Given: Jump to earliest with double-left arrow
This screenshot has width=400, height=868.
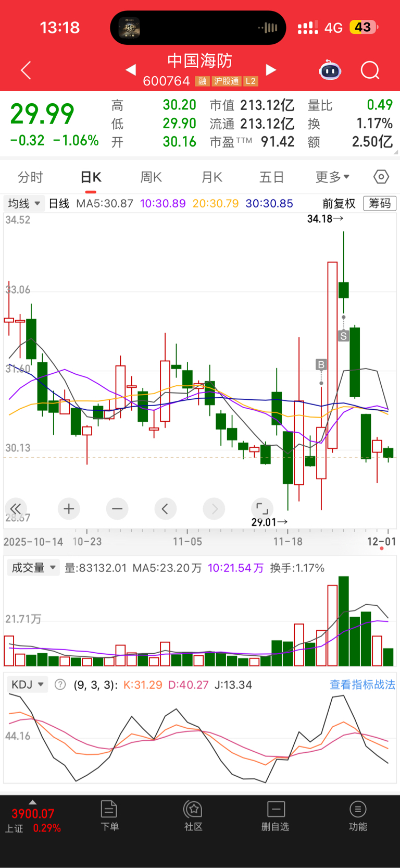Looking at the screenshot, I should [x=16, y=508].
